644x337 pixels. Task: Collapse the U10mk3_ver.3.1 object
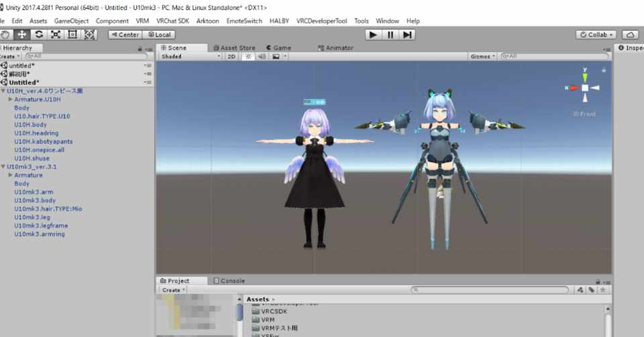click(3, 167)
